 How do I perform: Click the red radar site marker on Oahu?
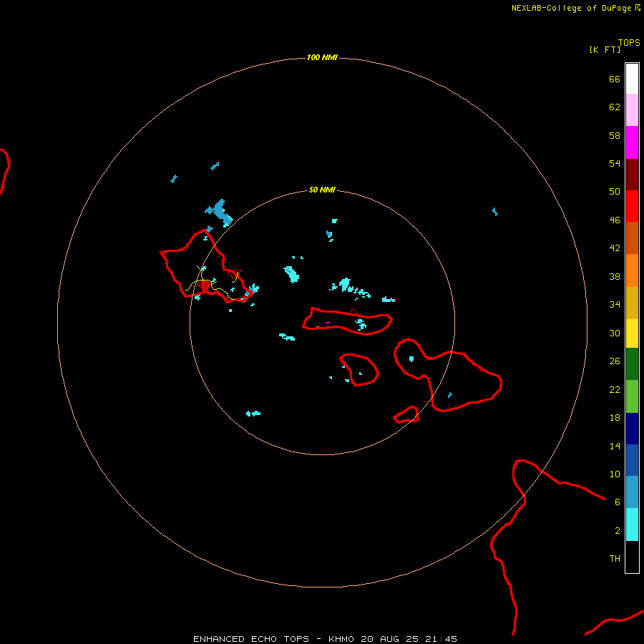205,286
